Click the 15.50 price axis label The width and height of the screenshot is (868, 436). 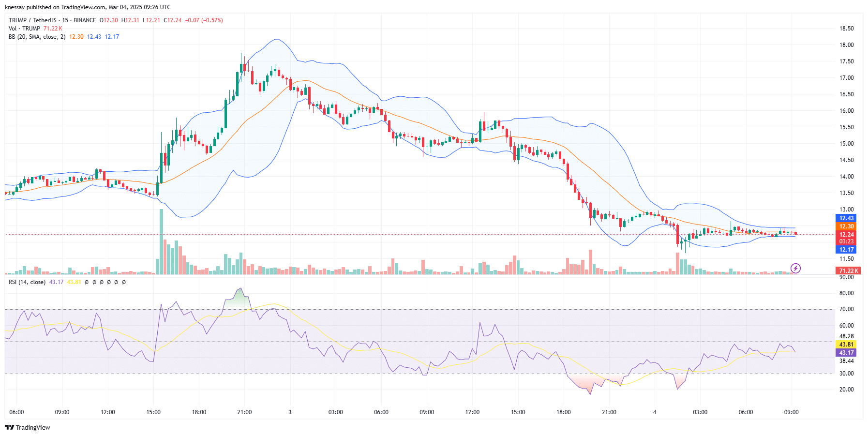click(846, 127)
